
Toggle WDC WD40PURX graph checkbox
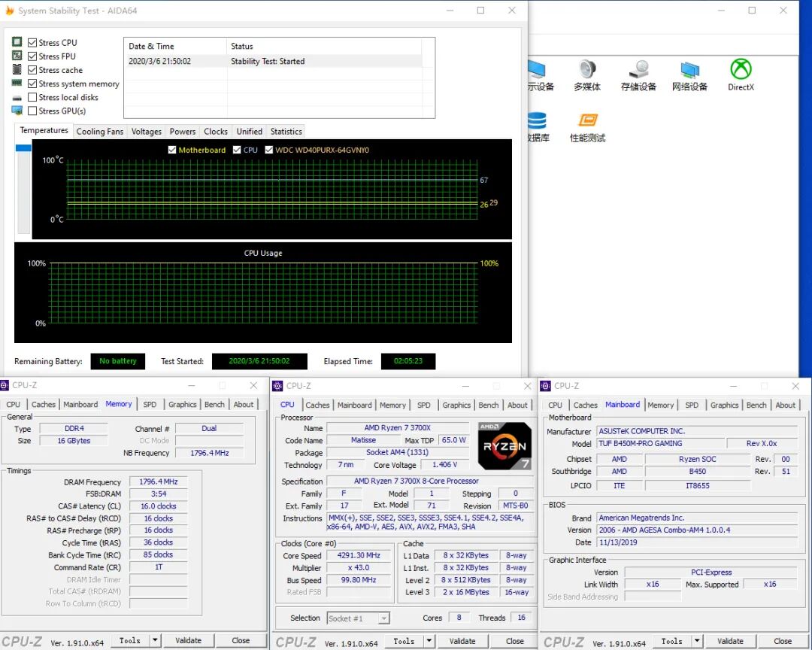click(x=268, y=150)
